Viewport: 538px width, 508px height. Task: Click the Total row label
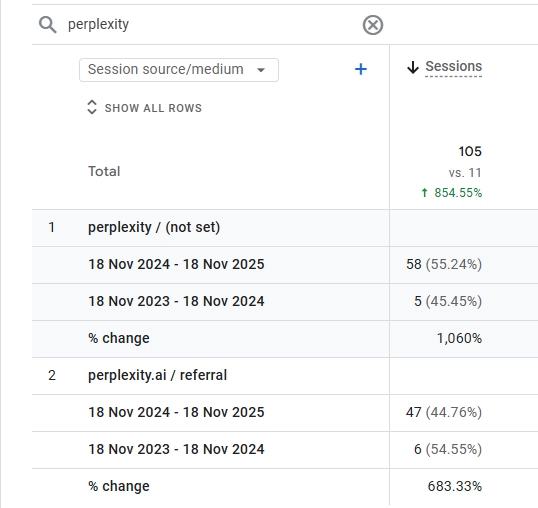tap(104, 171)
